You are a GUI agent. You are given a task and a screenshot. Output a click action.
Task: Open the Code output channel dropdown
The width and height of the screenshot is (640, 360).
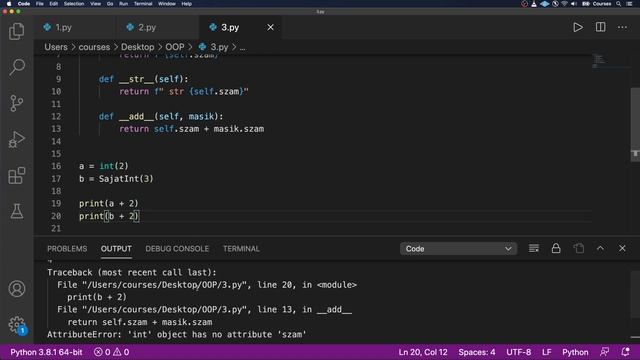click(458, 249)
